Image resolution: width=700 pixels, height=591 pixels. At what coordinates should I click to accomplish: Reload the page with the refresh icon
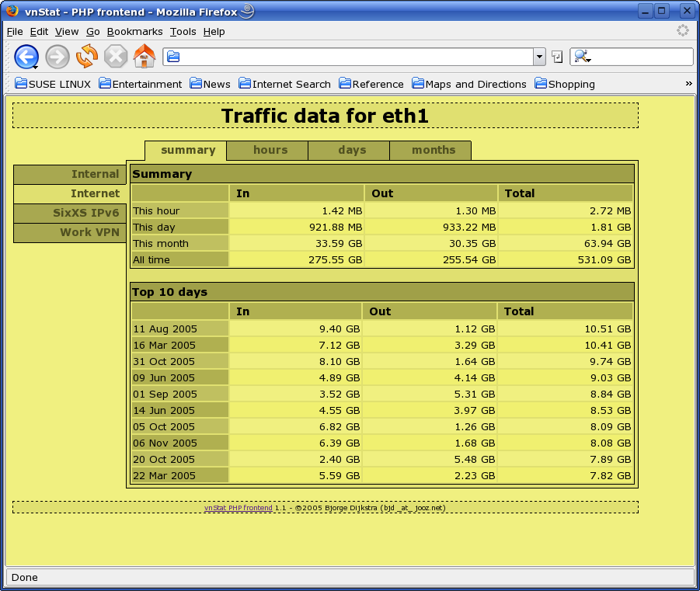pyautogui.click(x=86, y=57)
